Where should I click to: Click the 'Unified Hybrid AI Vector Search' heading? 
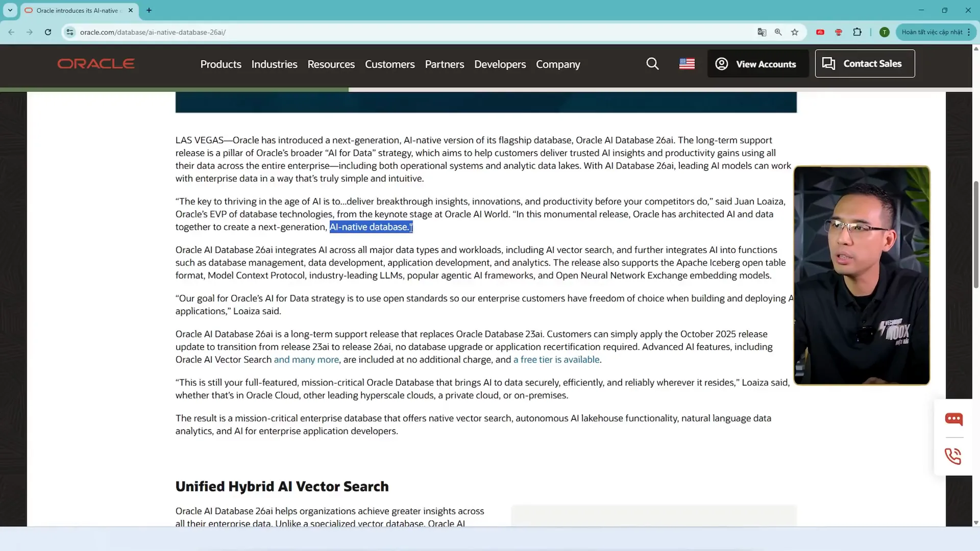282,486
